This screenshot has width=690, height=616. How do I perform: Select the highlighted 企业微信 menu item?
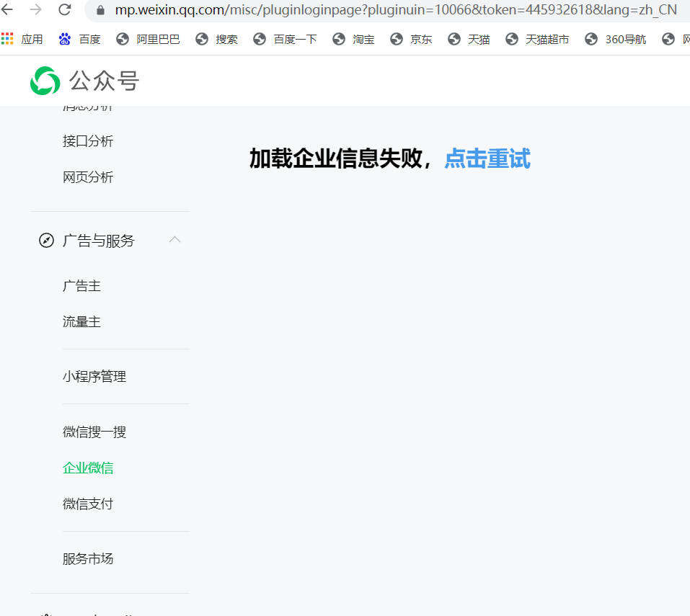pos(88,468)
